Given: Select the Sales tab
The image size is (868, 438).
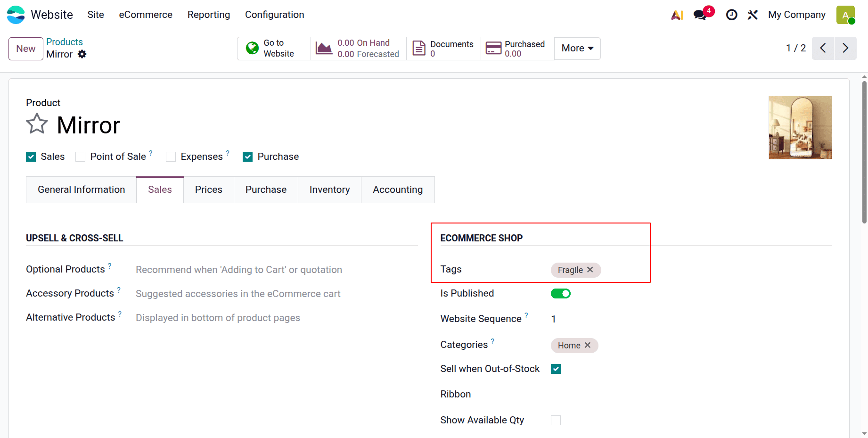Looking at the screenshot, I should (160, 190).
